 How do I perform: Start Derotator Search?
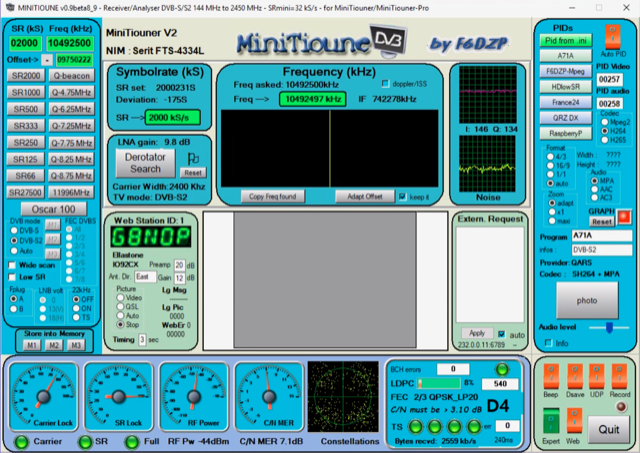[x=145, y=163]
